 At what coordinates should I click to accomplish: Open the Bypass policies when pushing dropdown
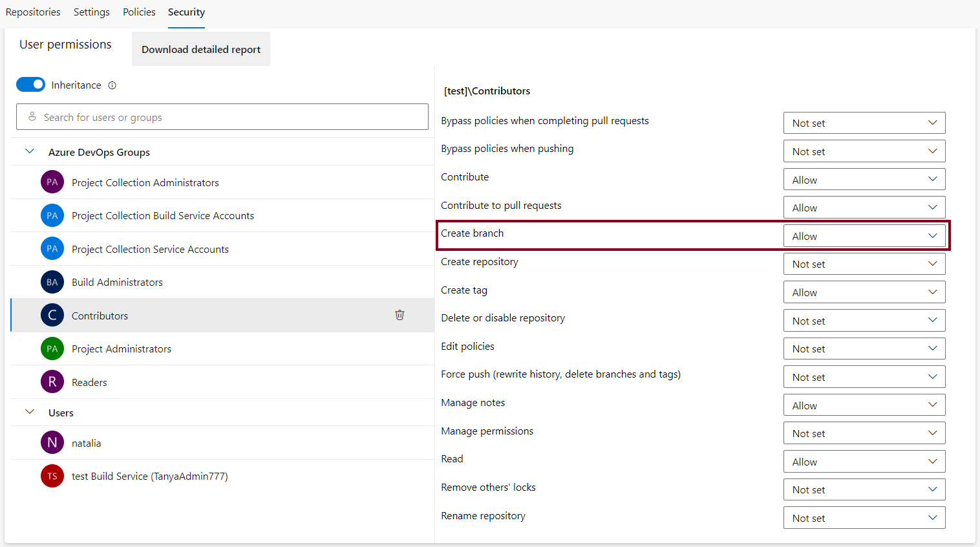pos(864,151)
